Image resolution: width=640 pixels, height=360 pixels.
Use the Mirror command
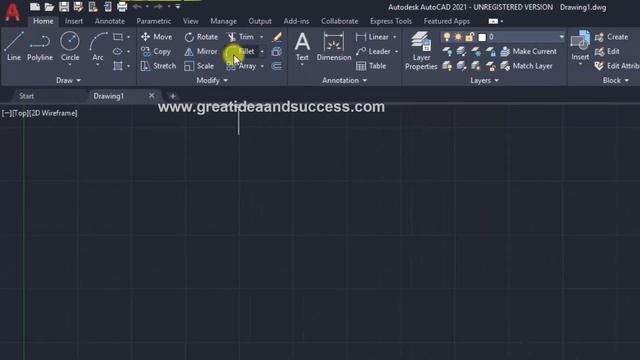click(x=201, y=51)
